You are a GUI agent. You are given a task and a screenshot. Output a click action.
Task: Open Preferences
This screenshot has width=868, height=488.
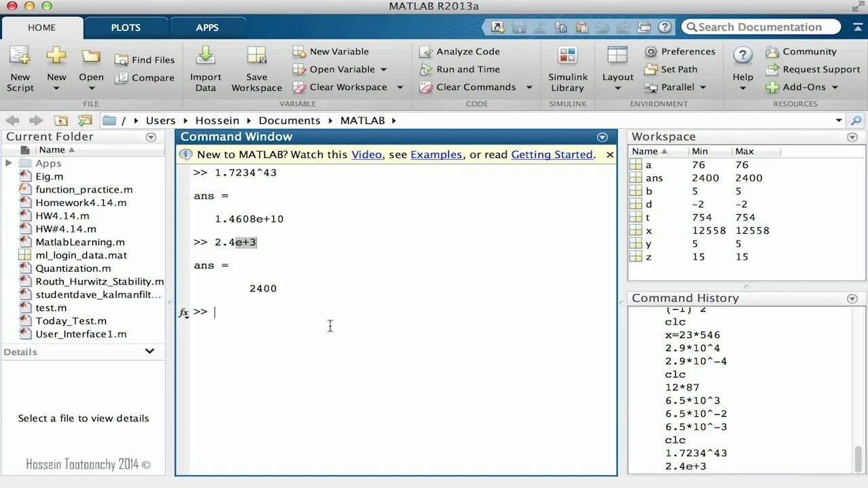[679, 52]
